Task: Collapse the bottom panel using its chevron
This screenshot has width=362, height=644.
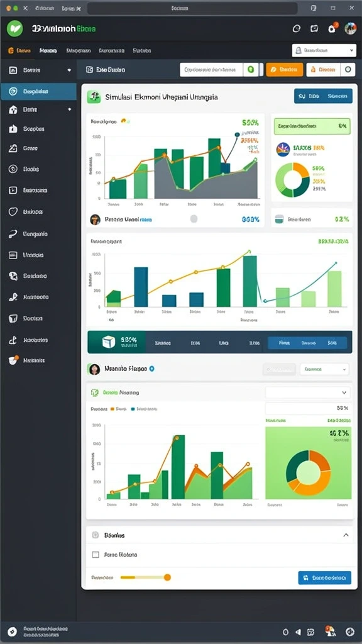Action: (346, 535)
